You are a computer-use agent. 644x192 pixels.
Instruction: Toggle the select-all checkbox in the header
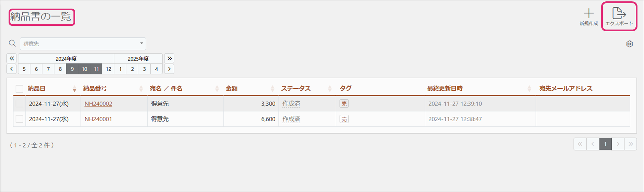20,89
